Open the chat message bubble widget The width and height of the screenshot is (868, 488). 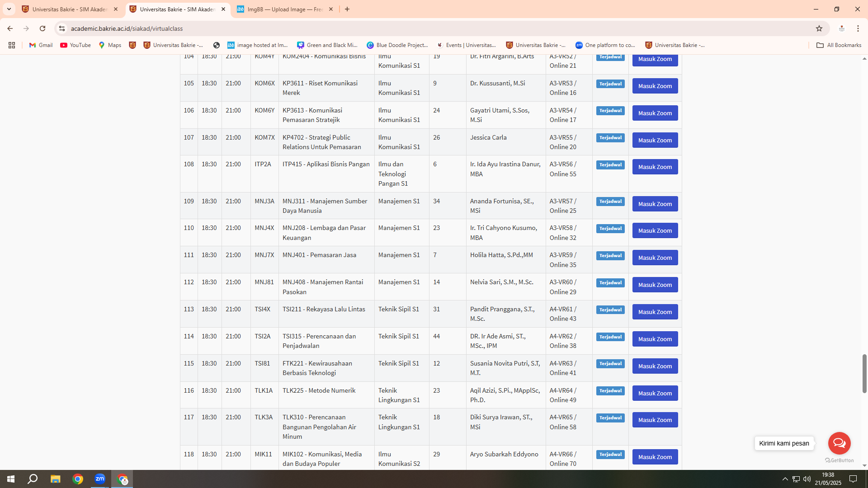pyautogui.click(x=839, y=443)
